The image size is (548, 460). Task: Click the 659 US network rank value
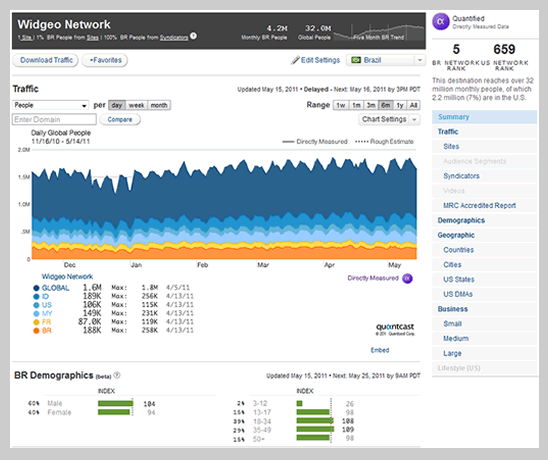coord(504,49)
